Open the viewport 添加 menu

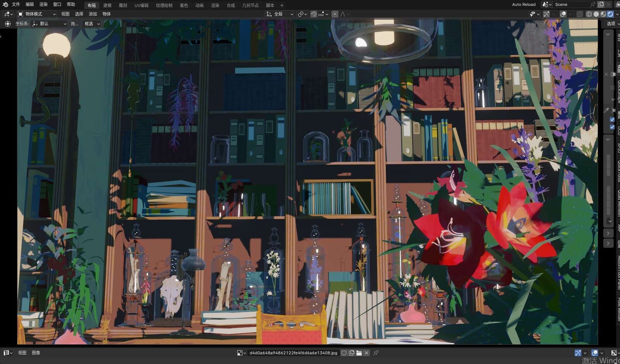tap(93, 14)
